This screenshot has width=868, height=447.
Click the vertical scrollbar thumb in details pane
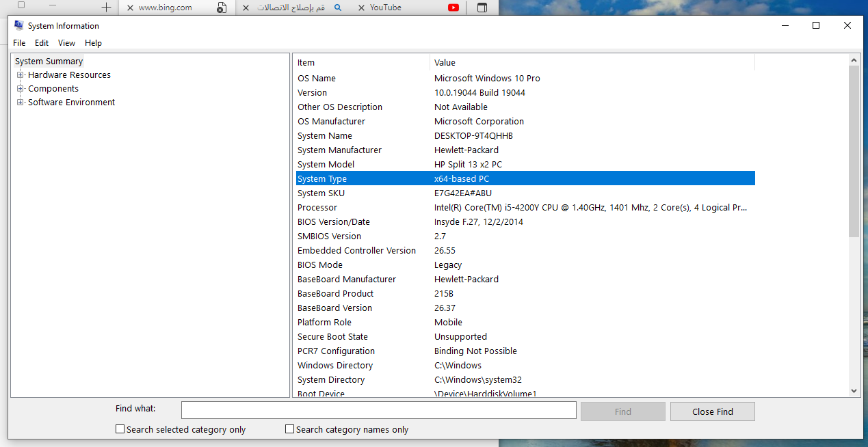point(854,152)
